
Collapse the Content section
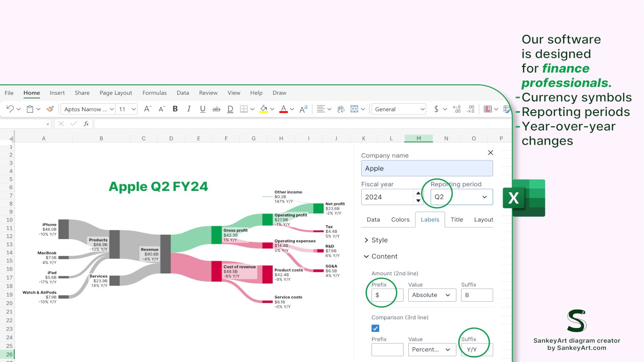click(380, 256)
